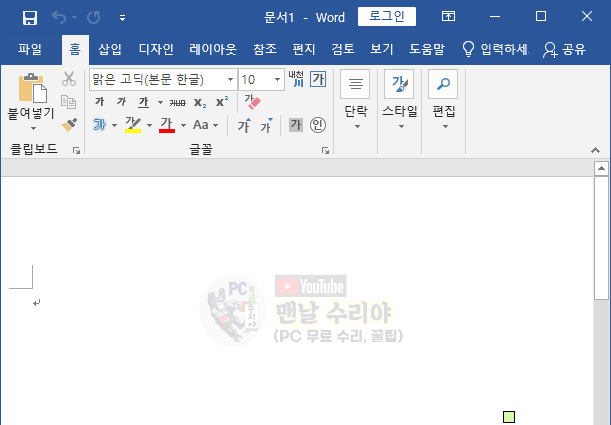611x425 pixels.
Task: Click Clear All Formatting eraser icon
Action: [252, 102]
